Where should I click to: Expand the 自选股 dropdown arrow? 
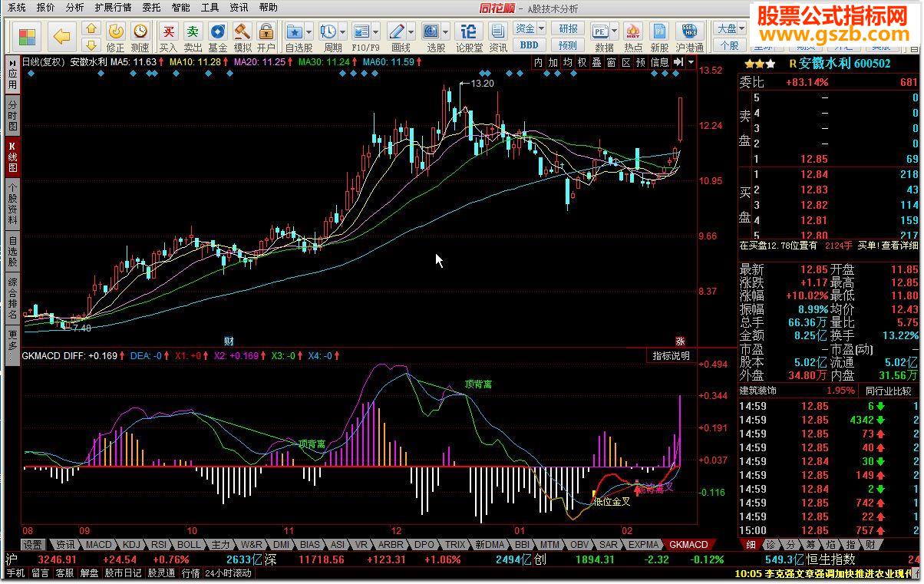tap(309, 33)
